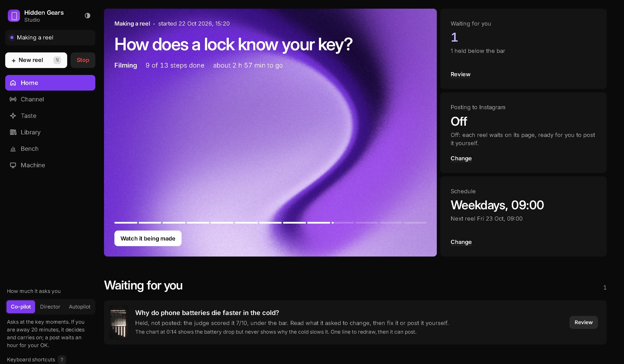Select the Home nav item

(50, 83)
